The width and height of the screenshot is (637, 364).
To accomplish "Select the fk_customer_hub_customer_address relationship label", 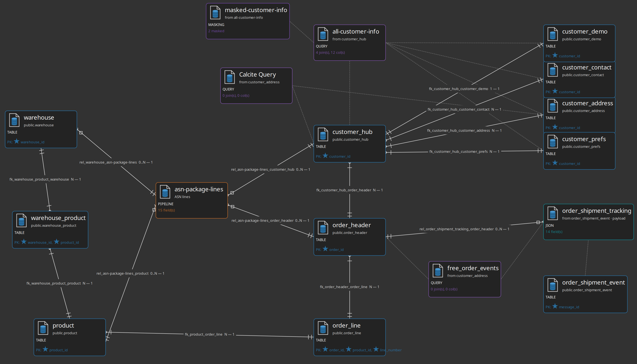I will [464, 131].
